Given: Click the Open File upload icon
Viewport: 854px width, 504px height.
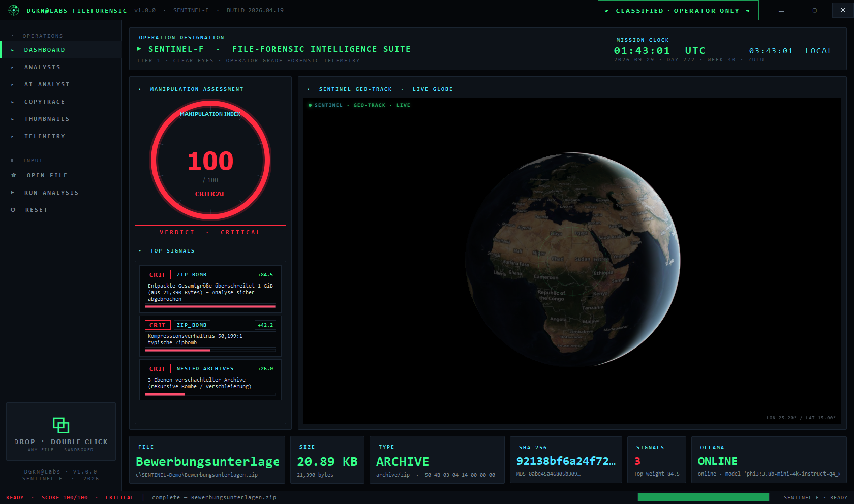Looking at the screenshot, I should [x=14, y=175].
